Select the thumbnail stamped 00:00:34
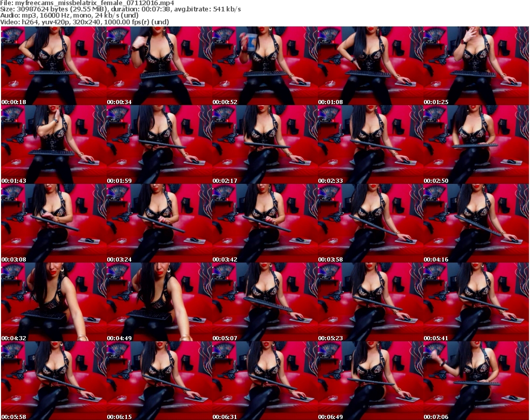 pyautogui.click(x=159, y=66)
